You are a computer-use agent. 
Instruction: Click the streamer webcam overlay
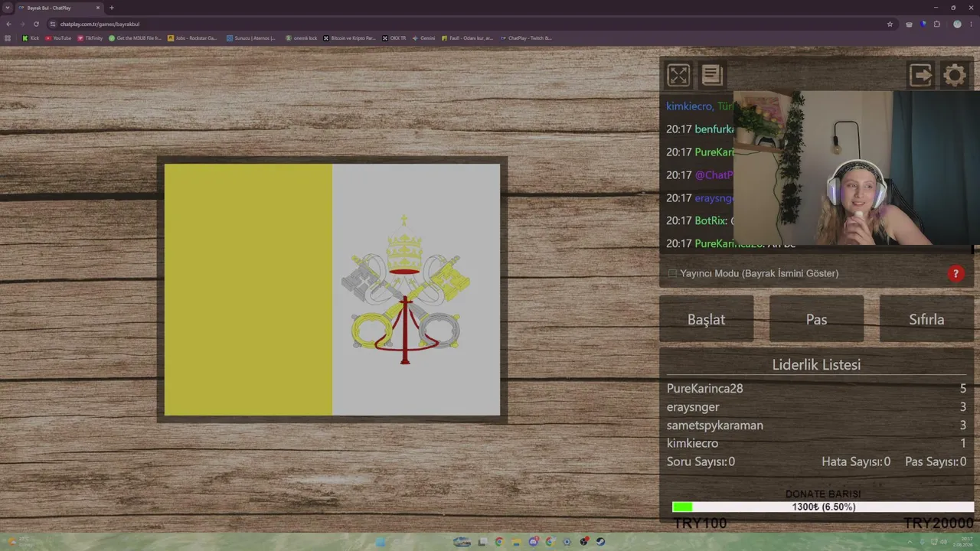[x=856, y=168]
